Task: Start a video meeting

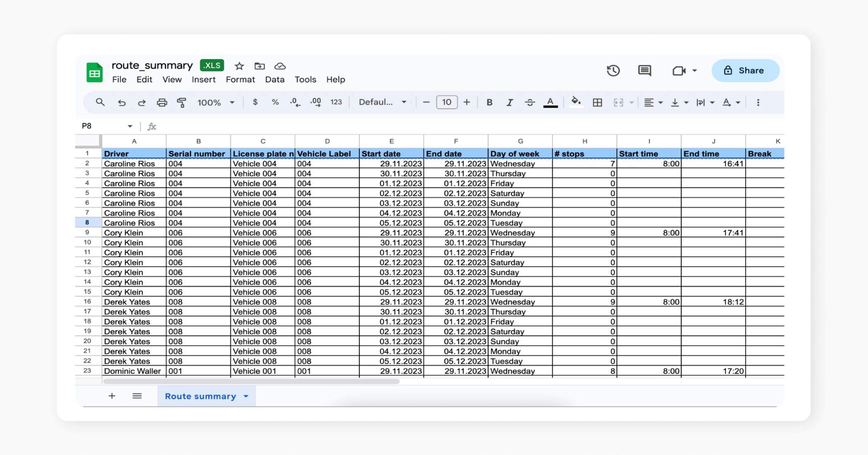Action: coord(678,71)
